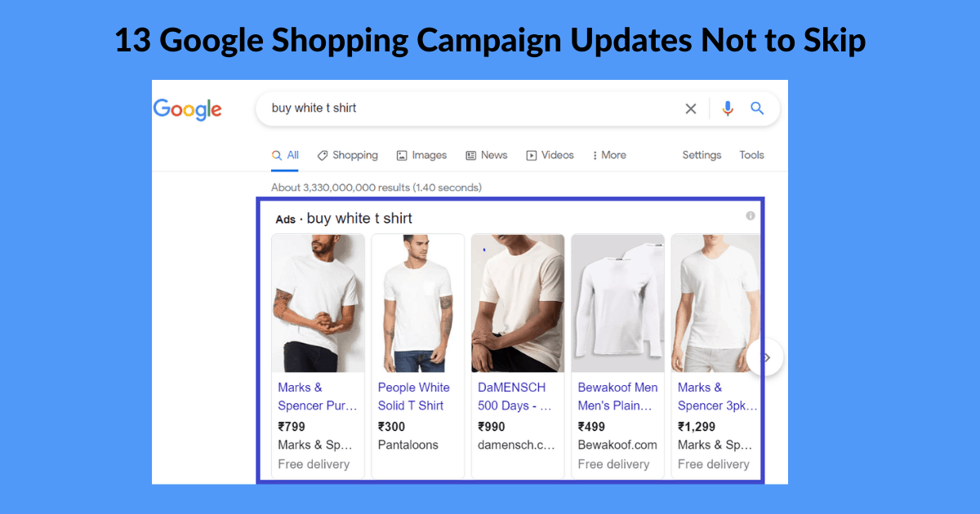
Task: Click 'Free delivery' under Bewakoof.com
Action: 614,464
